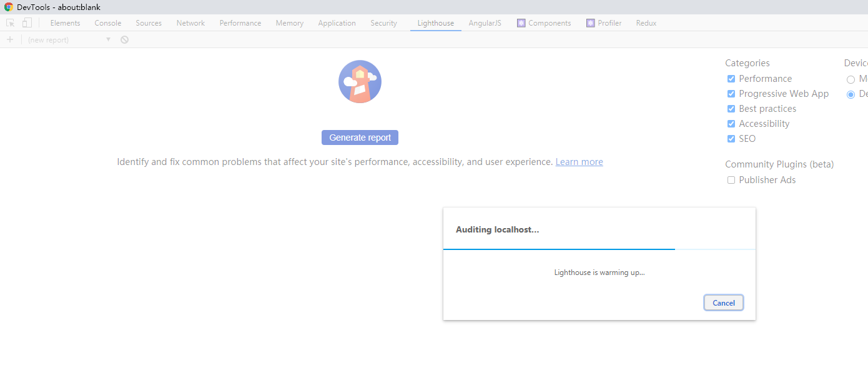Toggle the device toolbar icon
Screen dimensions: 868x365
point(27,23)
